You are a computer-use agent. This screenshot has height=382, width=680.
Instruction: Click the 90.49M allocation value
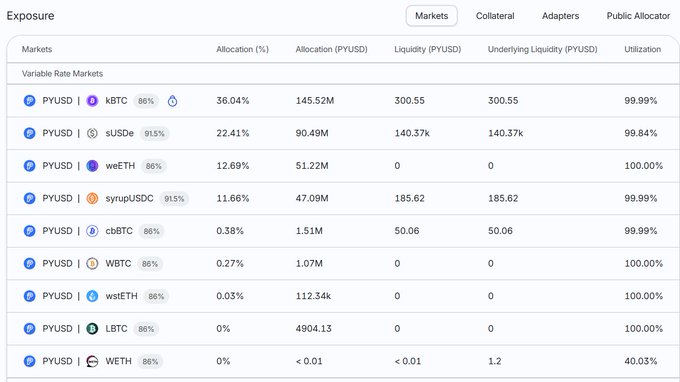(x=312, y=133)
